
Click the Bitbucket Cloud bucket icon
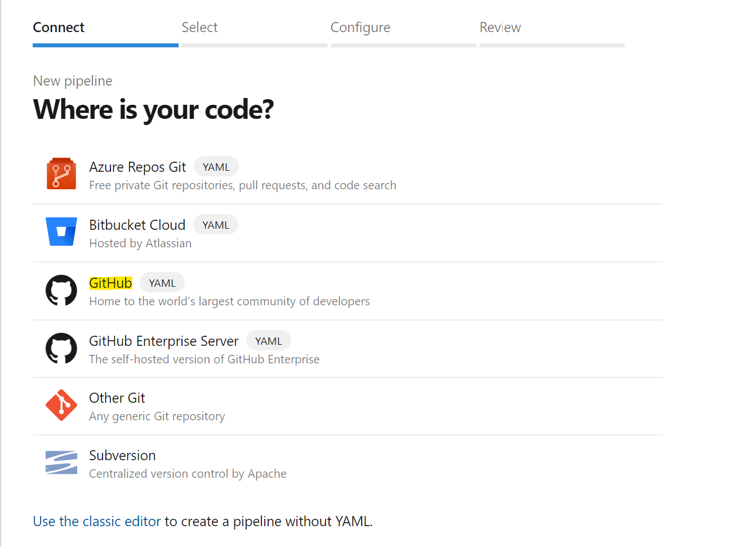61,232
